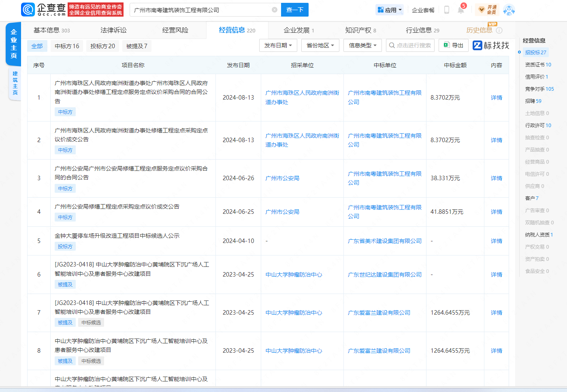
Task: Open the user avatar icon
Action: (509, 10)
